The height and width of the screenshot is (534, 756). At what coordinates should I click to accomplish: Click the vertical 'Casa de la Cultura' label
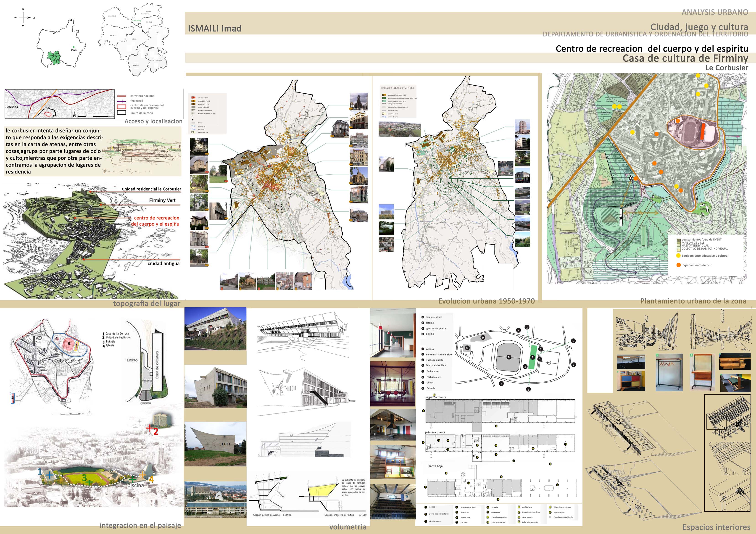click(x=157, y=365)
